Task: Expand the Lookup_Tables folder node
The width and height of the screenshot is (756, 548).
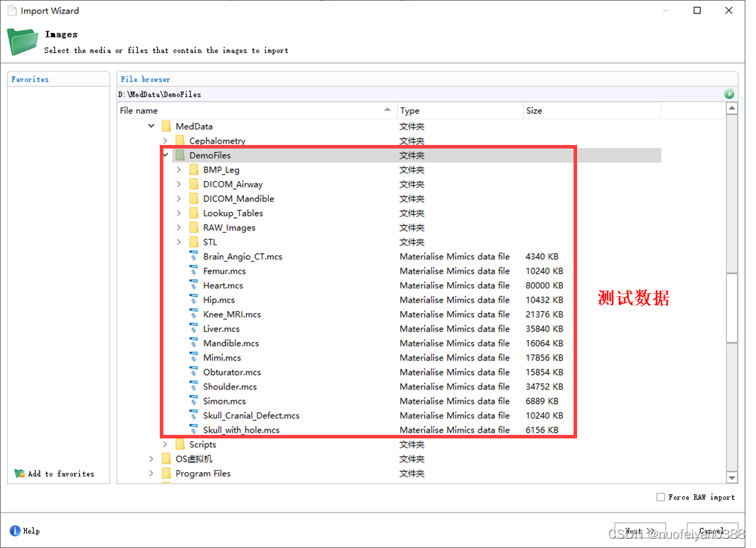Action: [179, 213]
